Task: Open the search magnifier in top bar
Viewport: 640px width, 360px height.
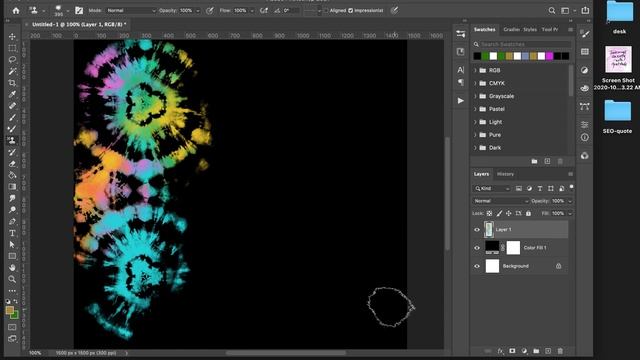Action: coord(551,11)
